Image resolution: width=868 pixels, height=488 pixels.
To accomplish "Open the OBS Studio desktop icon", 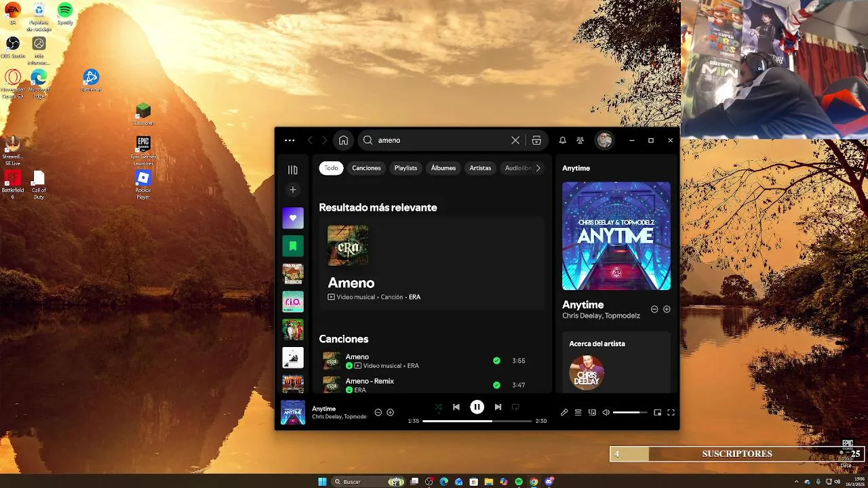I will point(13,47).
